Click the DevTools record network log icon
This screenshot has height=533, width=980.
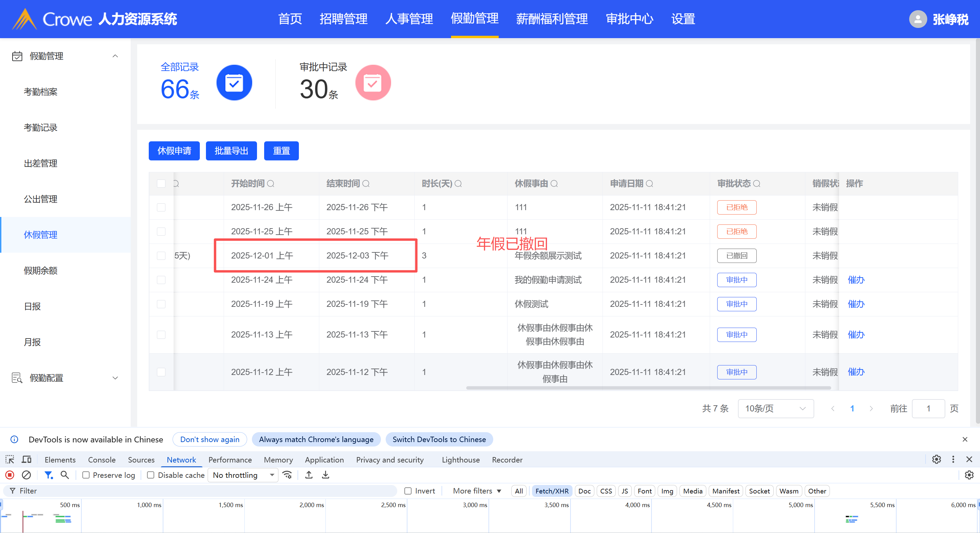click(10, 475)
